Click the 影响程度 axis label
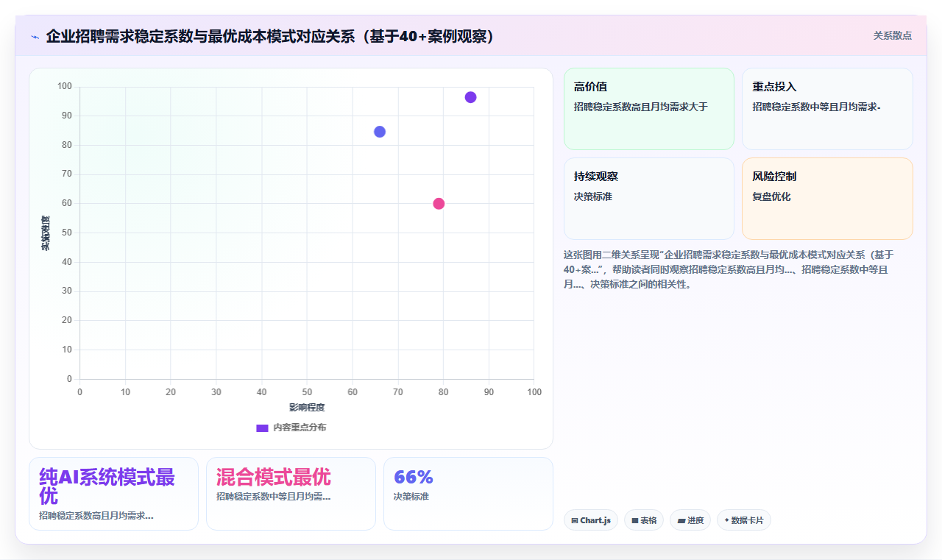This screenshot has width=942, height=560. (x=307, y=408)
